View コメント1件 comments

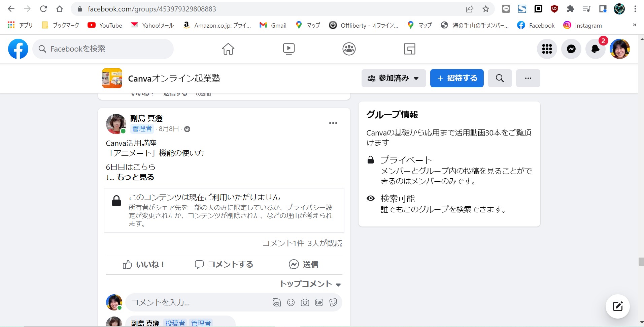click(283, 243)
